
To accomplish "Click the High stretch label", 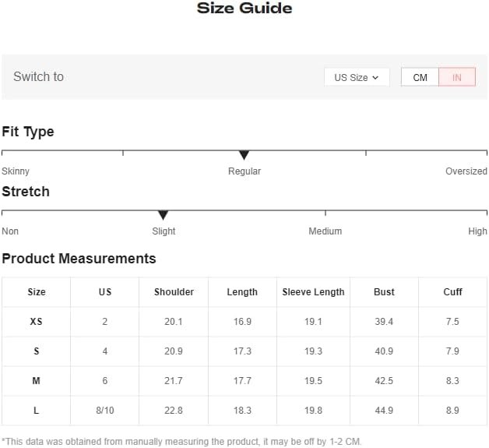I will tap(477, 231).
